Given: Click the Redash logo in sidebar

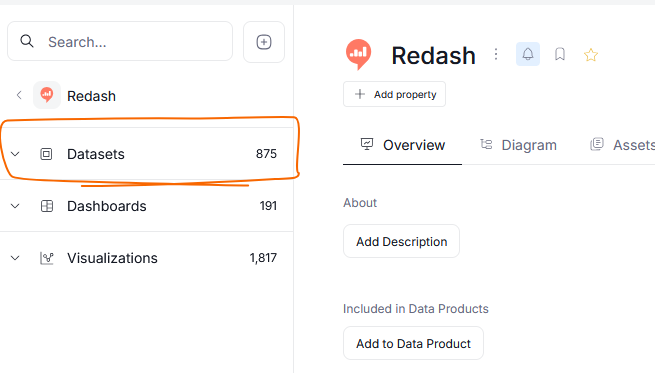Looking at the screenshot, I should pyautogui.click(x=47, y=95).
